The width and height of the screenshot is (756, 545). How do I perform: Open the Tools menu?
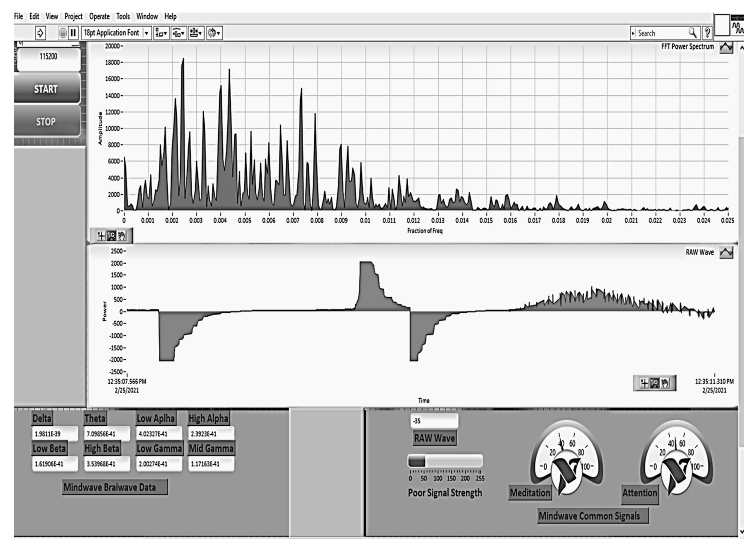123,16
